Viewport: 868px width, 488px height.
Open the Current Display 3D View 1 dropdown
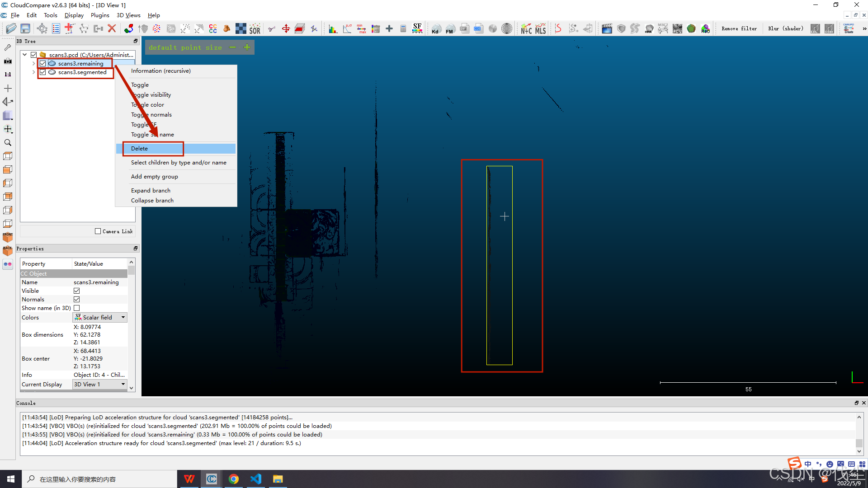[x=100, y=385]
